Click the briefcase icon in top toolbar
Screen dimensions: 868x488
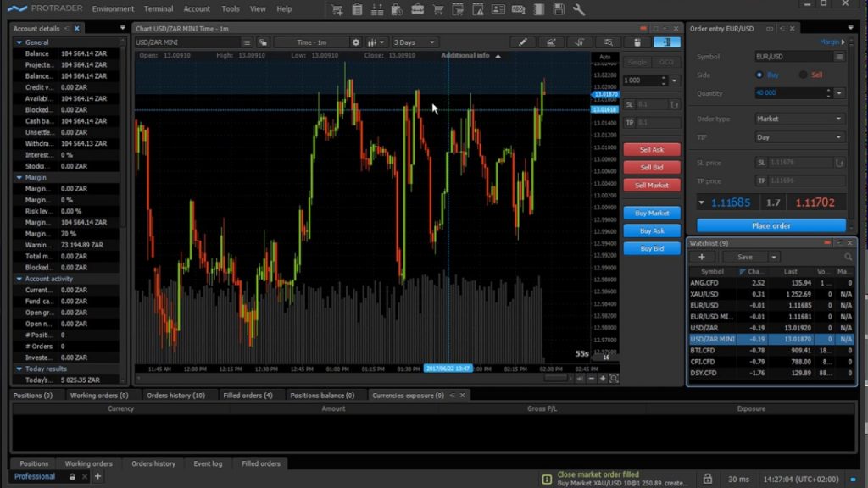pyautogui.click(x=417, y=9)
